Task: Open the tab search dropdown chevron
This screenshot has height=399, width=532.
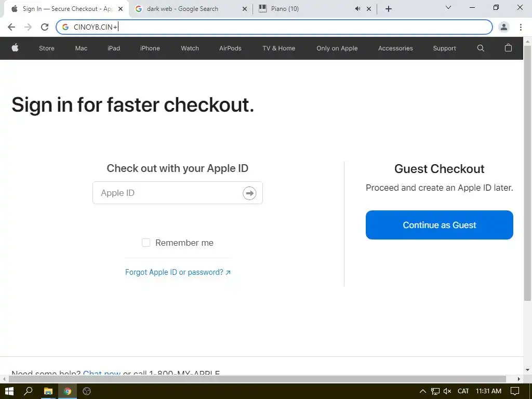Action: click(x=448, y=7)
